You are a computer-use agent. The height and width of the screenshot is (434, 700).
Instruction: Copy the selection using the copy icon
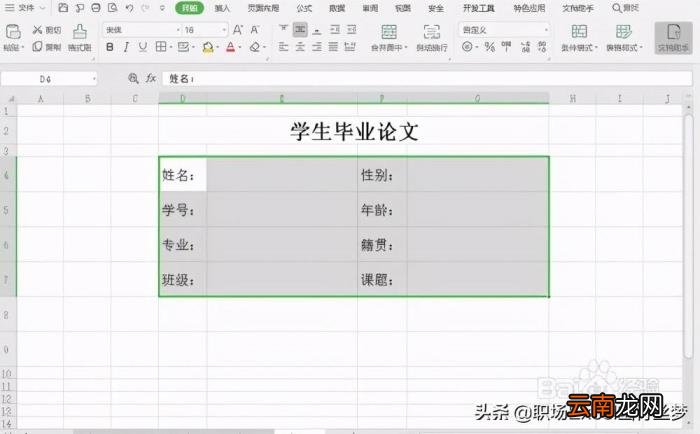pos(38,46)
